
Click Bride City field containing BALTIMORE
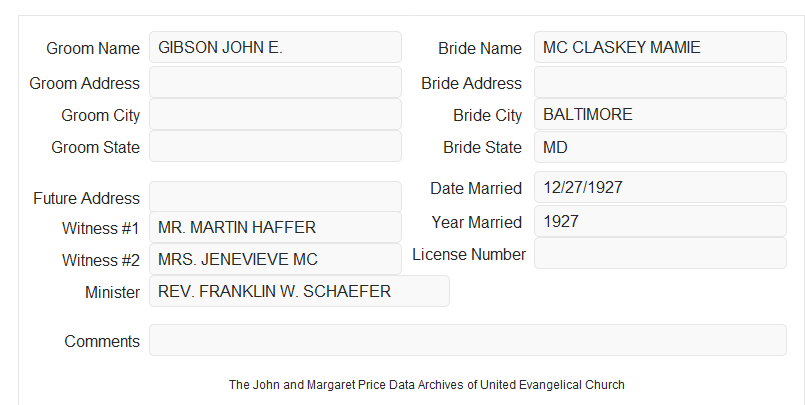[x=660, y=114]
